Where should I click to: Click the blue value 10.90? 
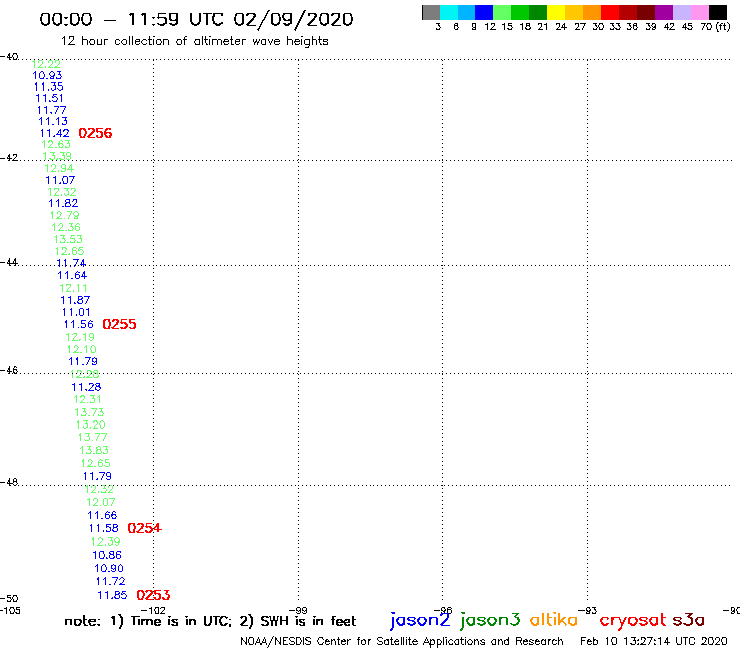(x=109, y=568)
